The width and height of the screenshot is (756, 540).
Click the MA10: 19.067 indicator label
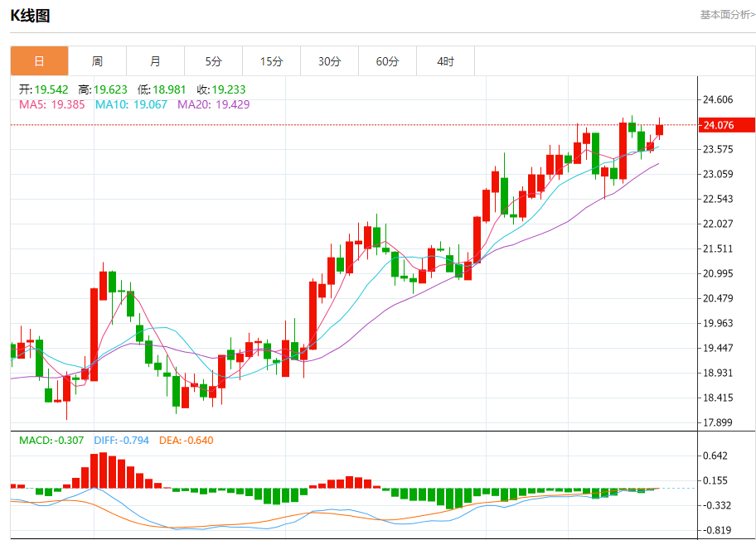click(x=131, y=104)
